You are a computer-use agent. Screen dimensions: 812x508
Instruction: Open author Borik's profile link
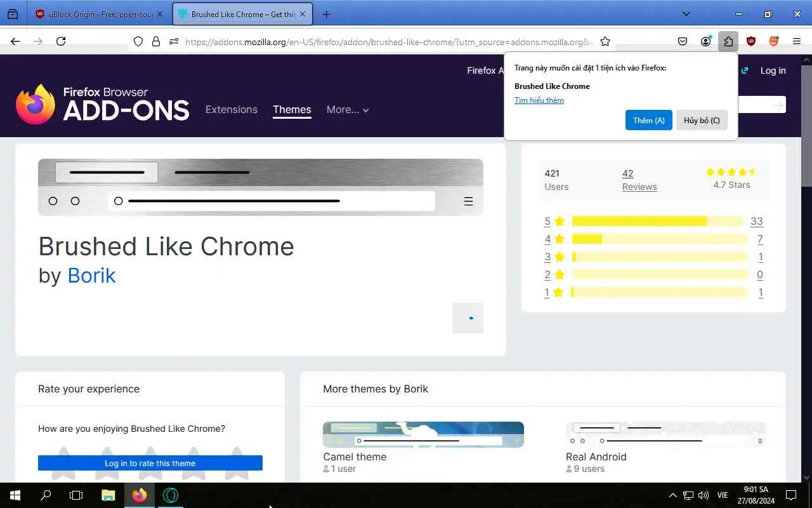tap(91, 276)
